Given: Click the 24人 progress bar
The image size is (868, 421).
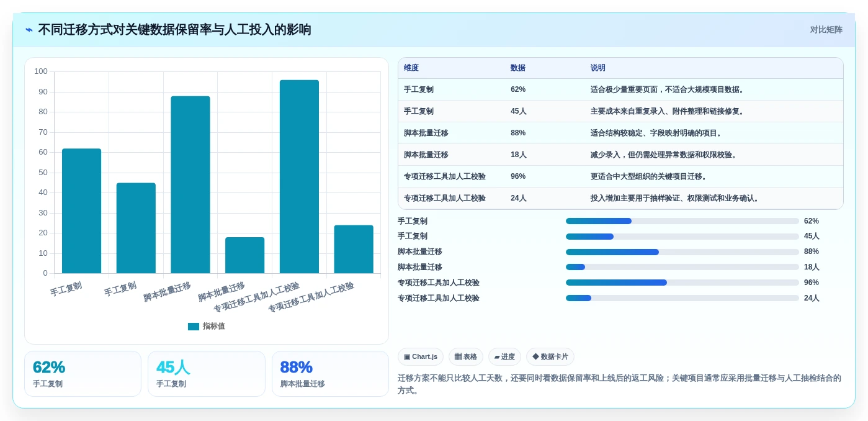Looking at the screenshot, I should (682, 298).
